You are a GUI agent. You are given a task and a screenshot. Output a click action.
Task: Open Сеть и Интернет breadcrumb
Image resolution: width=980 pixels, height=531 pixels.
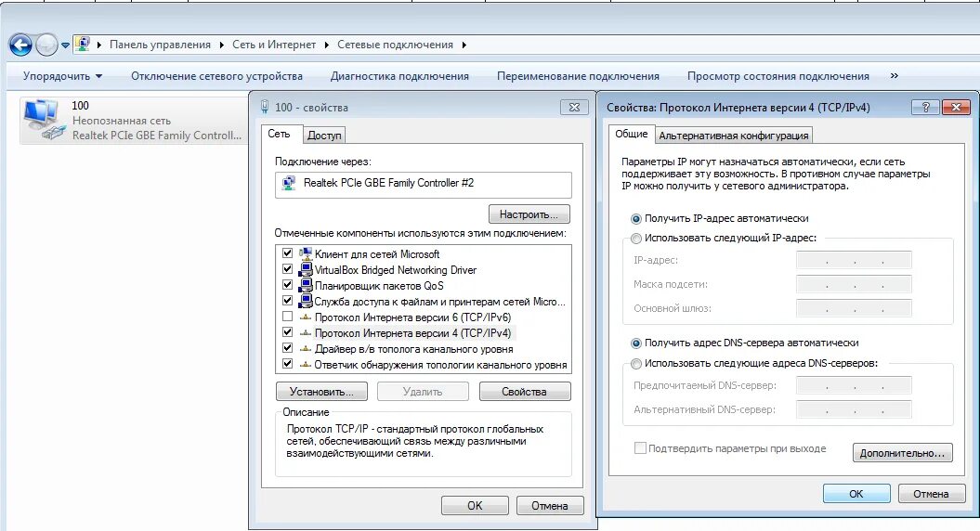[x=274, y=45]
